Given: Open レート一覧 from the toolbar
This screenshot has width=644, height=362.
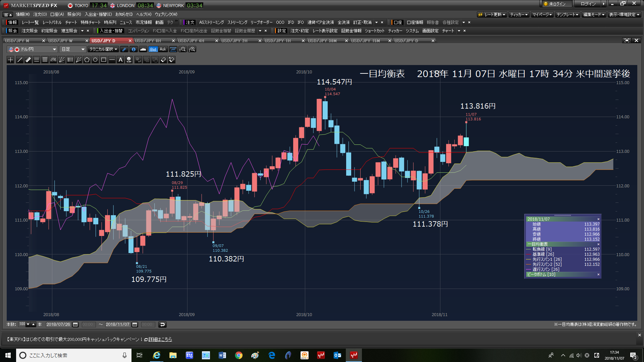Looking at the screenshot, I should [x=30, y=22].
